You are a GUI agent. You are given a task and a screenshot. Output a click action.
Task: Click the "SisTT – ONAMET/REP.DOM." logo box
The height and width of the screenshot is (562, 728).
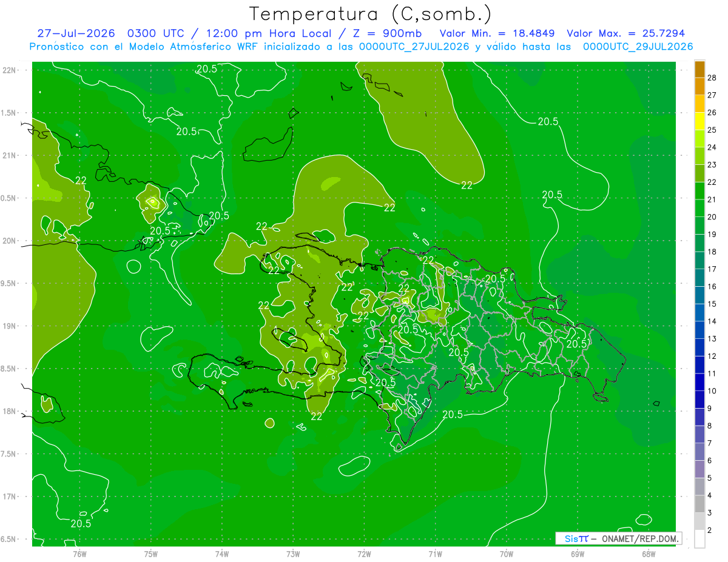coord(619,538)
